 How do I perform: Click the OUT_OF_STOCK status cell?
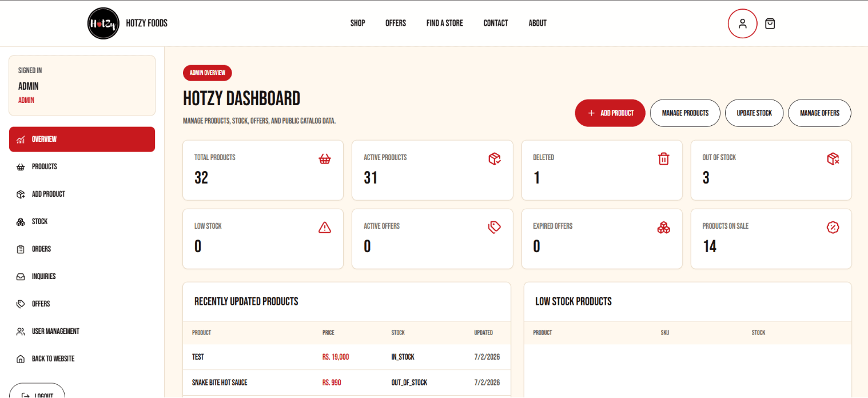point(409,383)
